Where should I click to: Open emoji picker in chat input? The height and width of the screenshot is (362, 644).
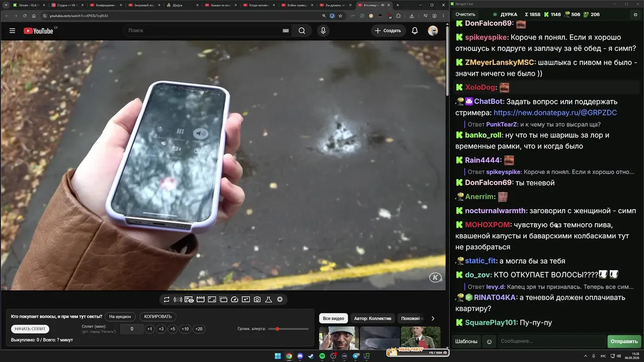tap(489, 341)
